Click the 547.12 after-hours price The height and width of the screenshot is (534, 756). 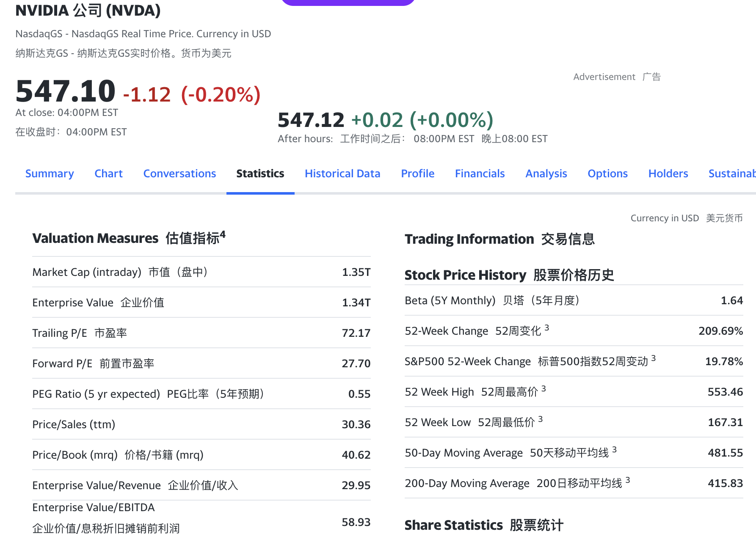tap(311, 120)
